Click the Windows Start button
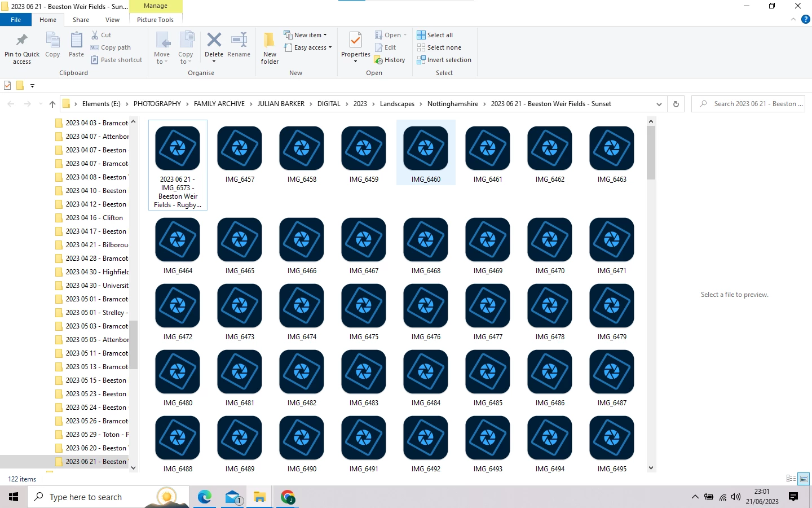812x508 pixels. 14,497
